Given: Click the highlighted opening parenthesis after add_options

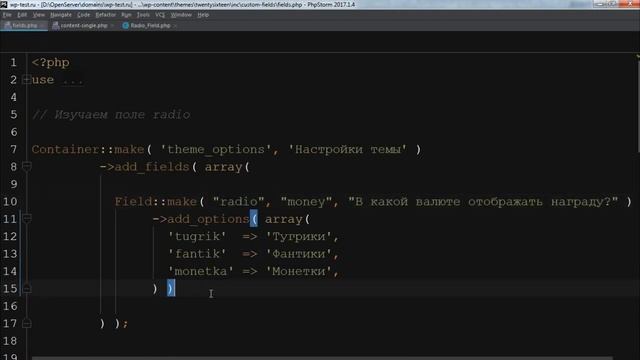Looking at the screenshot, I should [254, 219].
